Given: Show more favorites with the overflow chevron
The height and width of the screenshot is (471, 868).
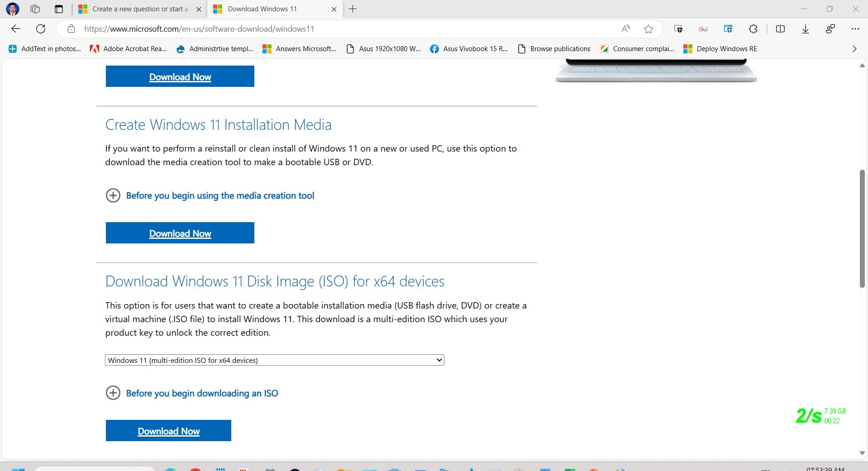Looking at the screenshot, I should pos(854,49).
